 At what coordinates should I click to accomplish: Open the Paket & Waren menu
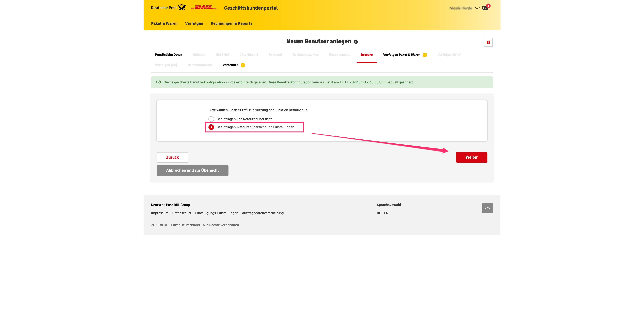coord(164,23)
